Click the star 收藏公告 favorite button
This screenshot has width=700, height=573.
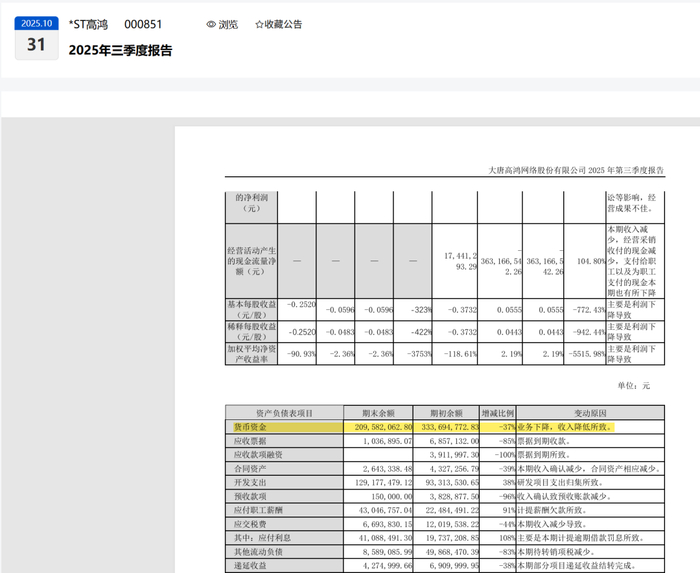(279, 25)
